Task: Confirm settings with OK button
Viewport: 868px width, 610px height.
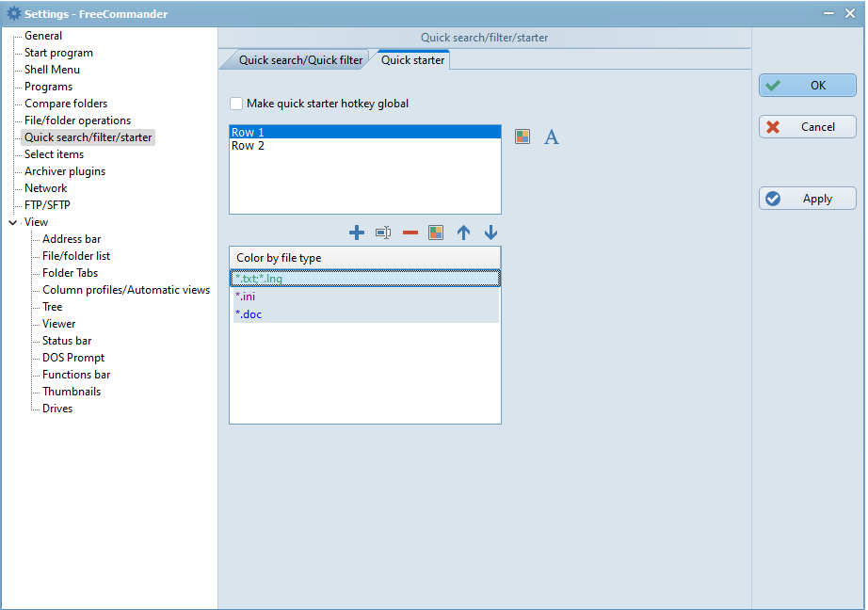Action: tap(807, 86)
